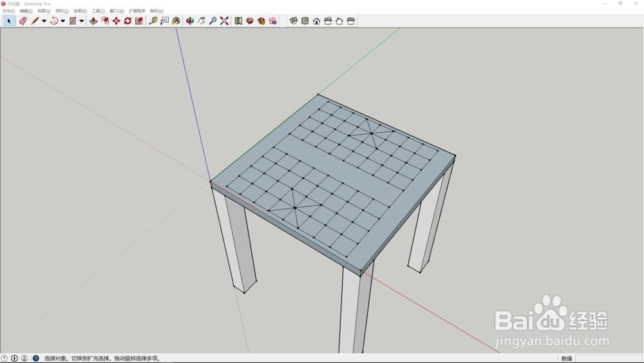
Task: Open the Add Location map icon
Action: tap(238, 21)
